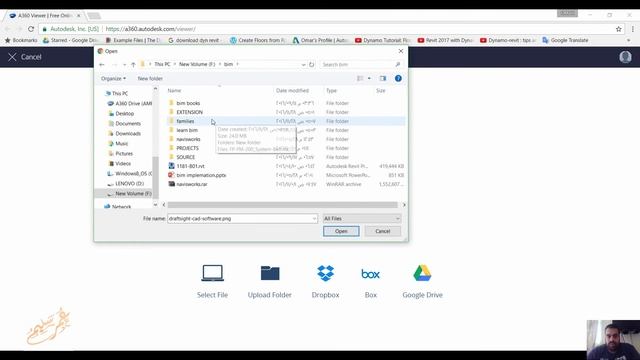
Task: Click the Search bim field
Action: (x=360, y=64)
